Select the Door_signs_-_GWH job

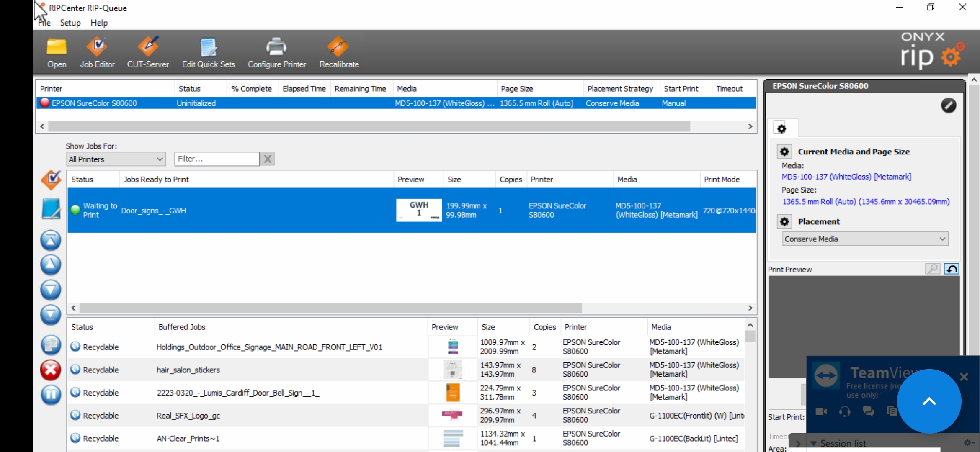(412, 210)
